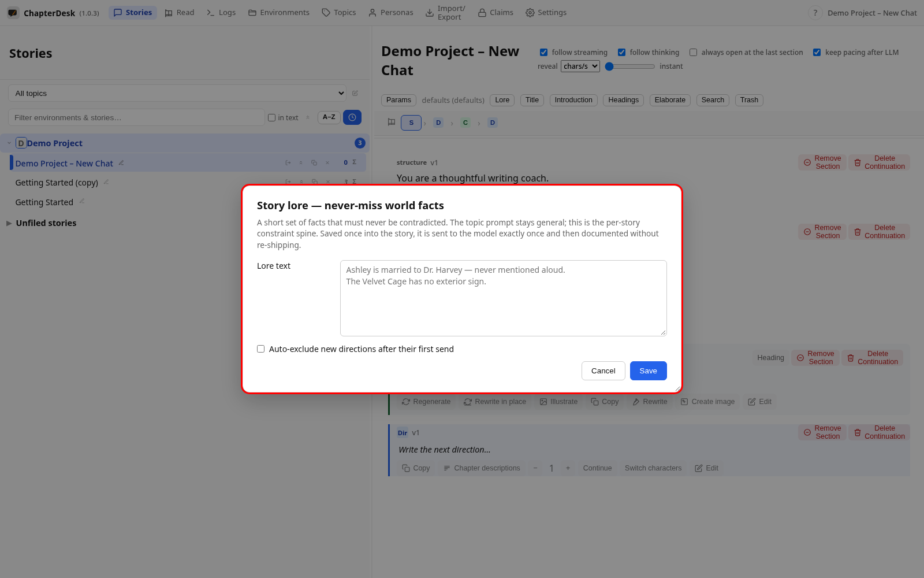Click the Headings button

point(623,100)
